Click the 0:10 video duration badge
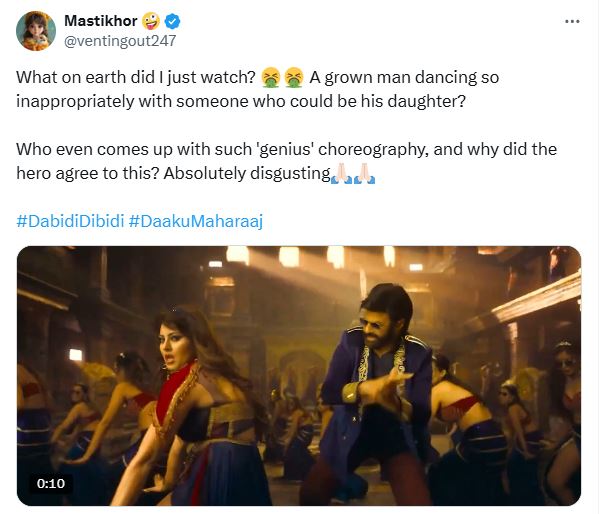This screenshot has height=514, width=603. click(50, 484)
